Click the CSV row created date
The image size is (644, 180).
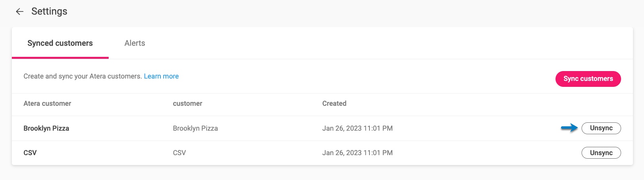358,153
